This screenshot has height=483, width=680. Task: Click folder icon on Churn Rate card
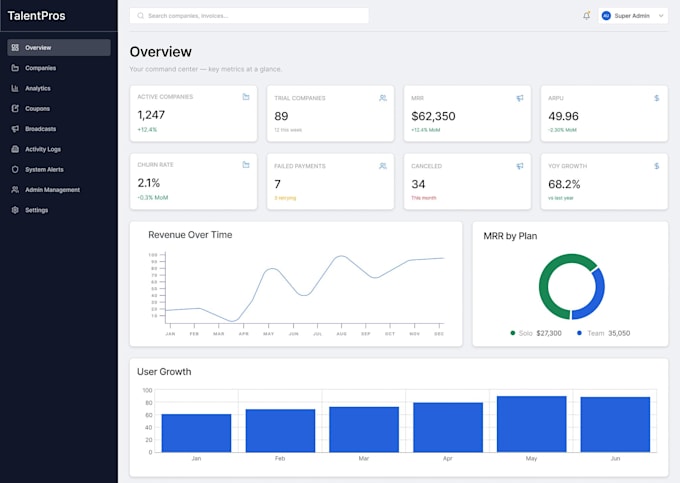246,165
